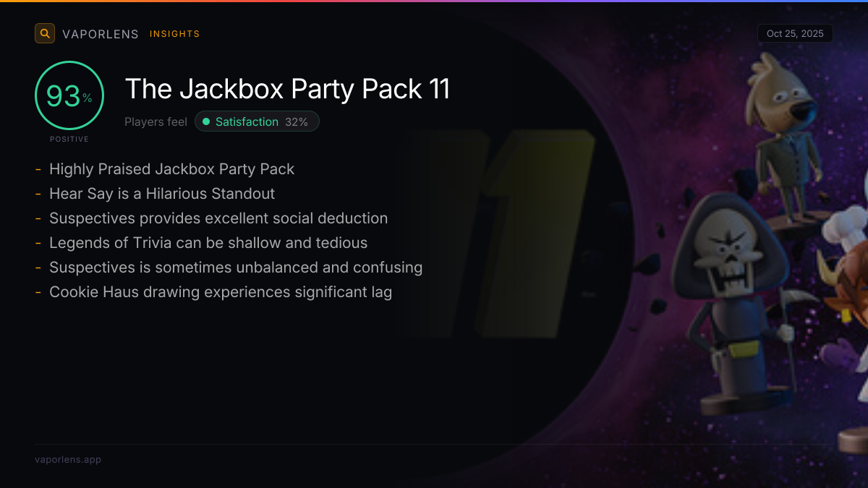Click the Players feel label
This screenshot has height=488, width=868.
(156, 121)
